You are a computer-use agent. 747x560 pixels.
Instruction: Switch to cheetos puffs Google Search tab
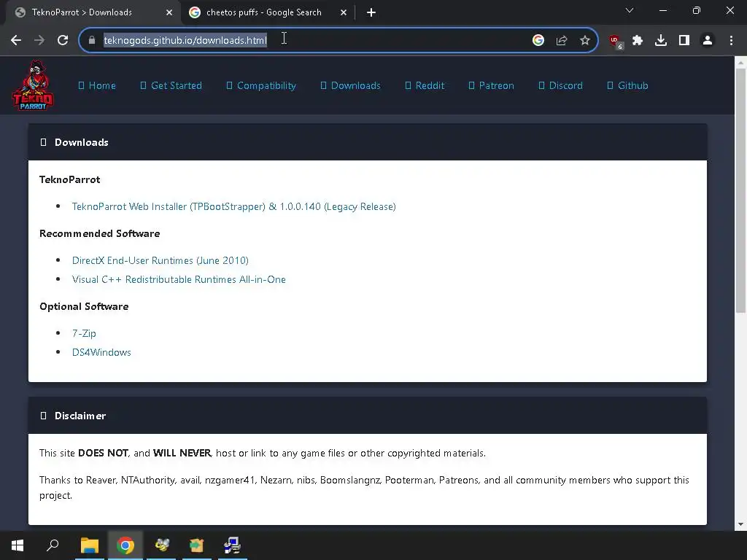(x=268, y=12)
